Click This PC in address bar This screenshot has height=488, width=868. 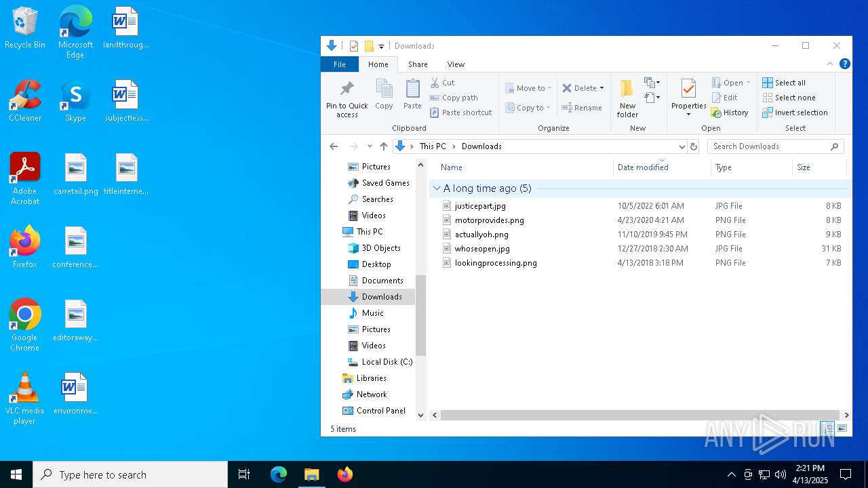tap(433, 146)
